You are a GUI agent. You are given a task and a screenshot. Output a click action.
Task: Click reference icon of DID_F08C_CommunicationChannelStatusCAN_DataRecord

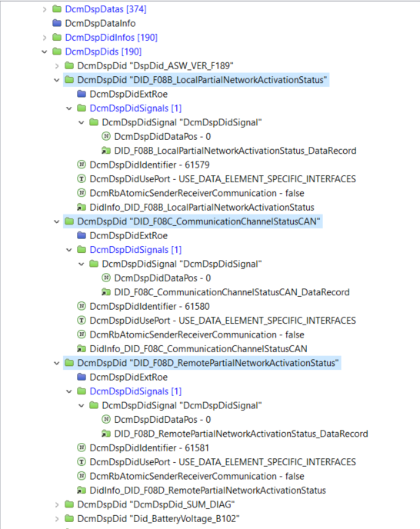coord(106,292)
